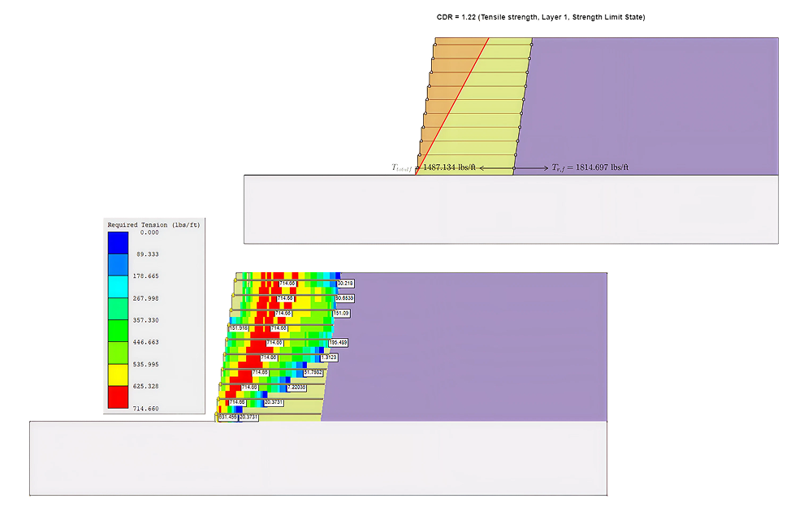Screen dimensions: 812x520
Task: Click the 1814.697 lbs/ft annotation
Action: (x=590, y=167)
